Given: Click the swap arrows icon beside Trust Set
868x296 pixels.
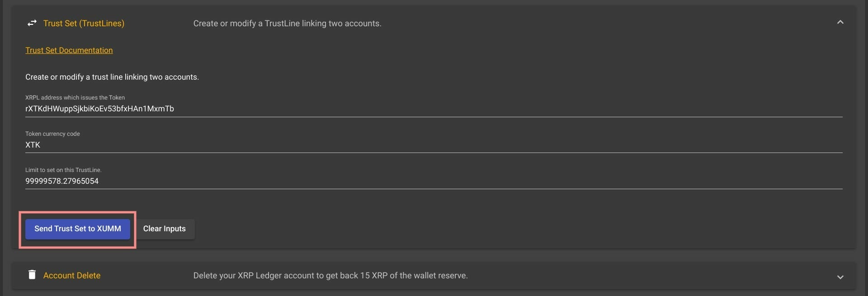Looking at the screenshot, I should (32, 23).
